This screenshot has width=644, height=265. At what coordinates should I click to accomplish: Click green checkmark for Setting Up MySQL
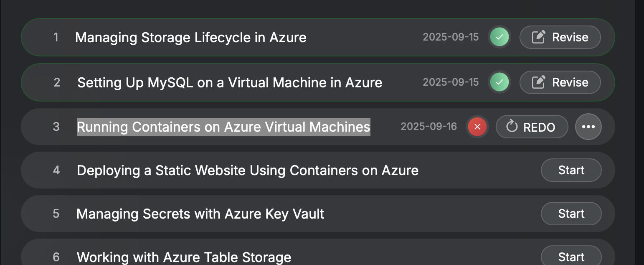(x=499, y=82)
